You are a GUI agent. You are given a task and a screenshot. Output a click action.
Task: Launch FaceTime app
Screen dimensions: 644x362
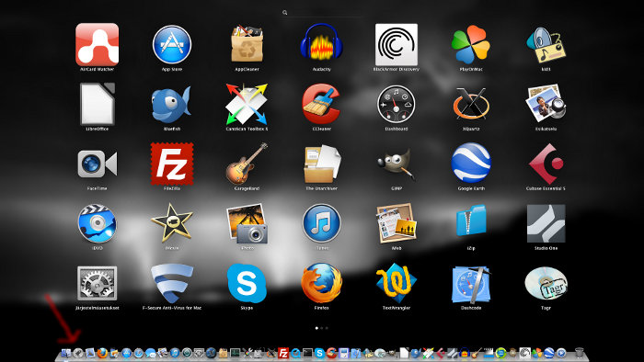coord(98,164)
